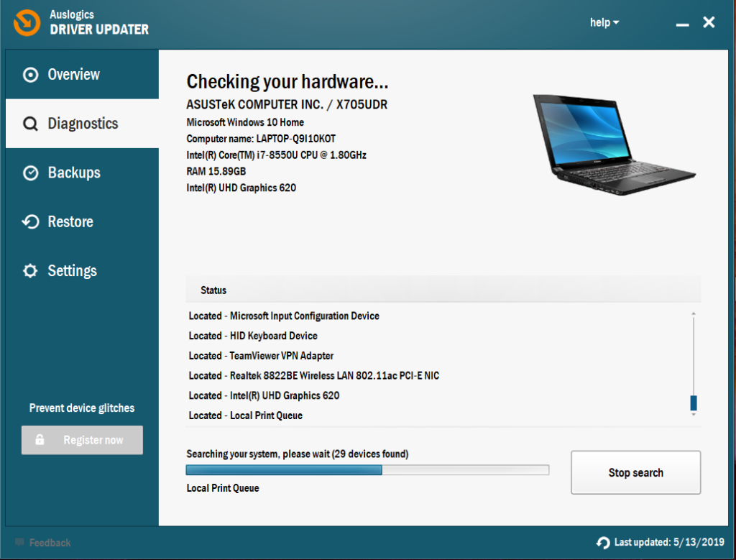This screenshot has width=736, height=560.
Task: Click the Status column header
Action: point(213,290)
